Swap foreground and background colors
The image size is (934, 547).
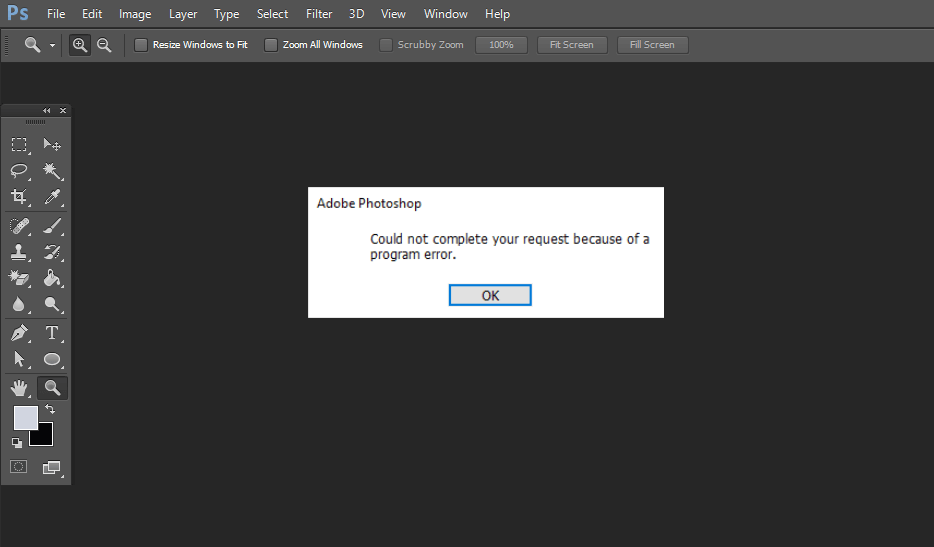pyautogui.click(x=50, y=409)
